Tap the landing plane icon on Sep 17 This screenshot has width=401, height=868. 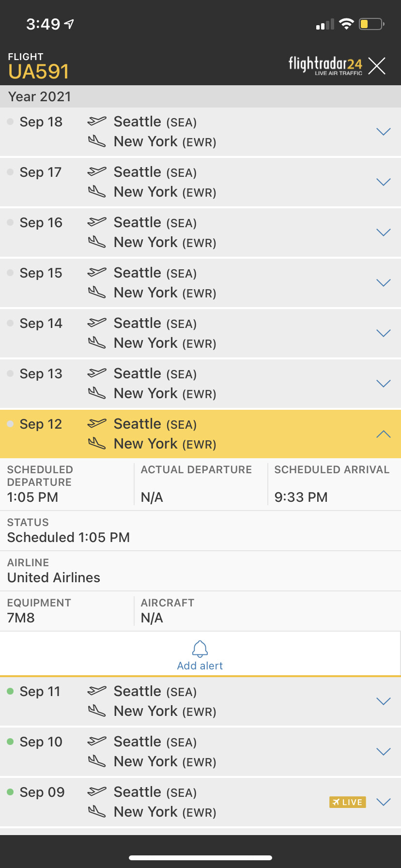(96, 192)
